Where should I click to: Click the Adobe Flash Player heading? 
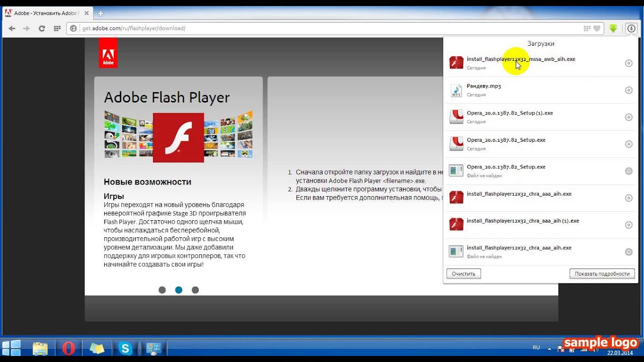point(167,98)
